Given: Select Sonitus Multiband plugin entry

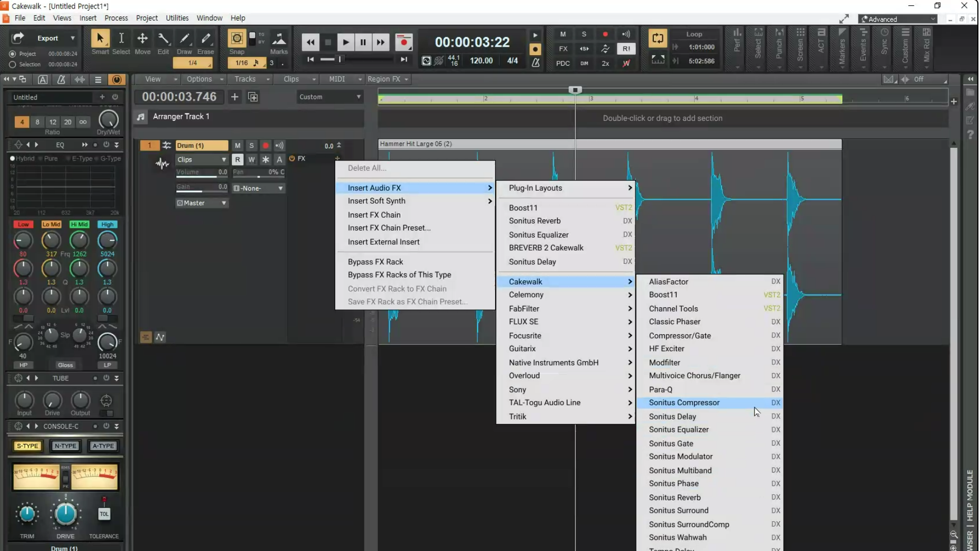Looking at the screenshot, I should (709, 470).
